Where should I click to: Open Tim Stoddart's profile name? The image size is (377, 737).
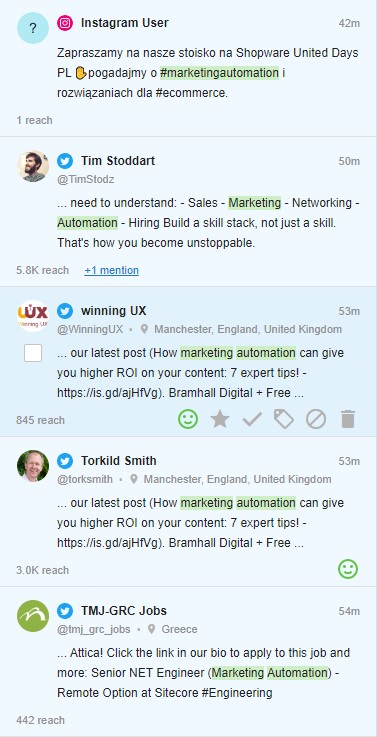(118, 161)
